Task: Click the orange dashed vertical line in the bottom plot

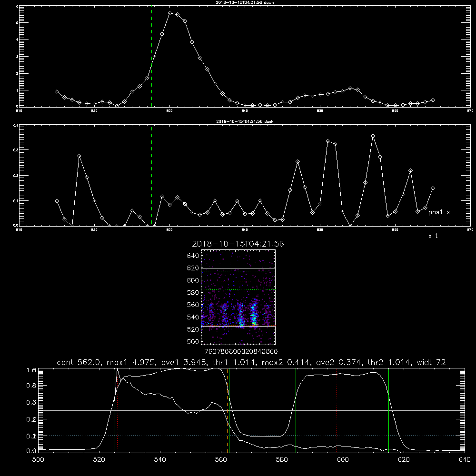Action: (227, 410)
